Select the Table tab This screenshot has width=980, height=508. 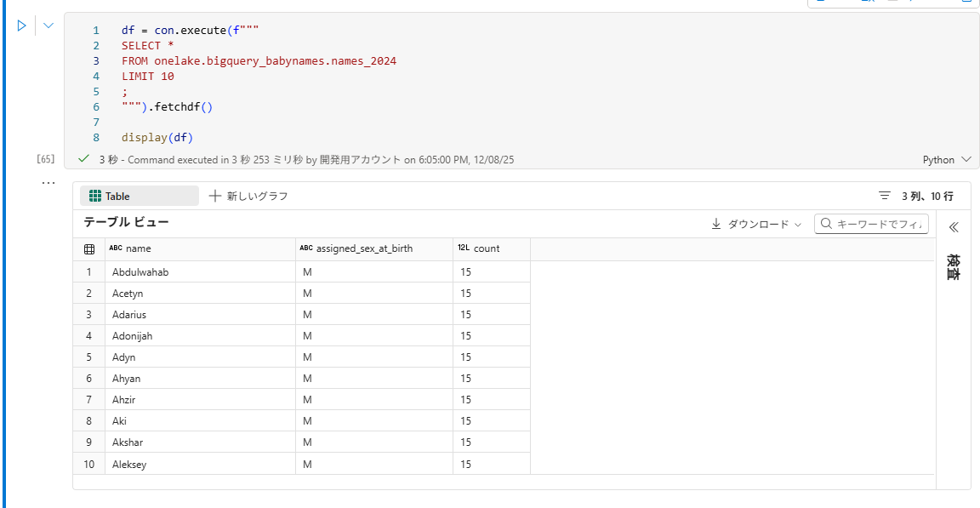(139, 197)
